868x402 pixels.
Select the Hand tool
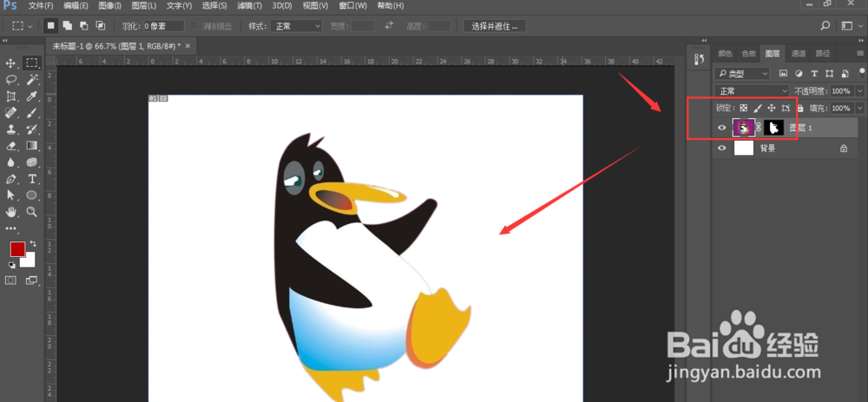pyautogui.click(x=10, y=212)
